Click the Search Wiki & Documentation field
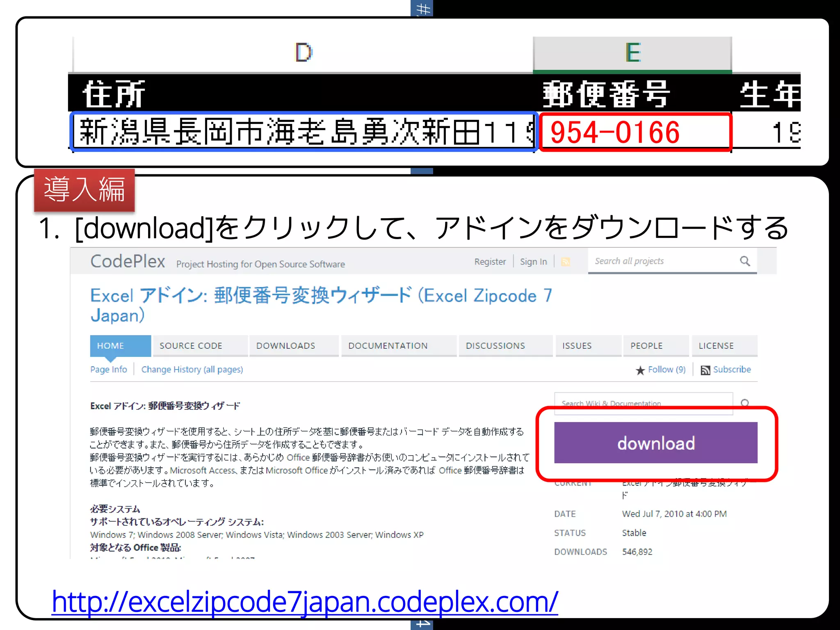 [x=644, y=403]
